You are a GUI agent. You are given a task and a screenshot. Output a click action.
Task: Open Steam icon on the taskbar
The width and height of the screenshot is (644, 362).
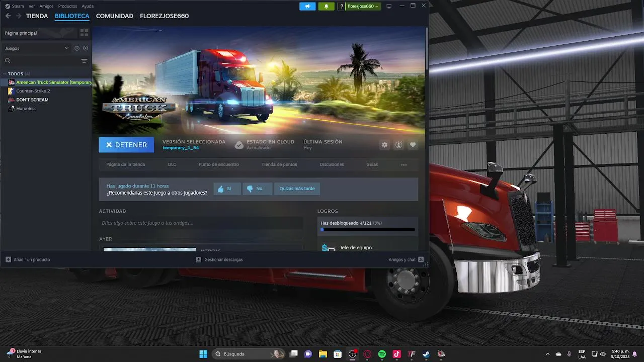426,354
